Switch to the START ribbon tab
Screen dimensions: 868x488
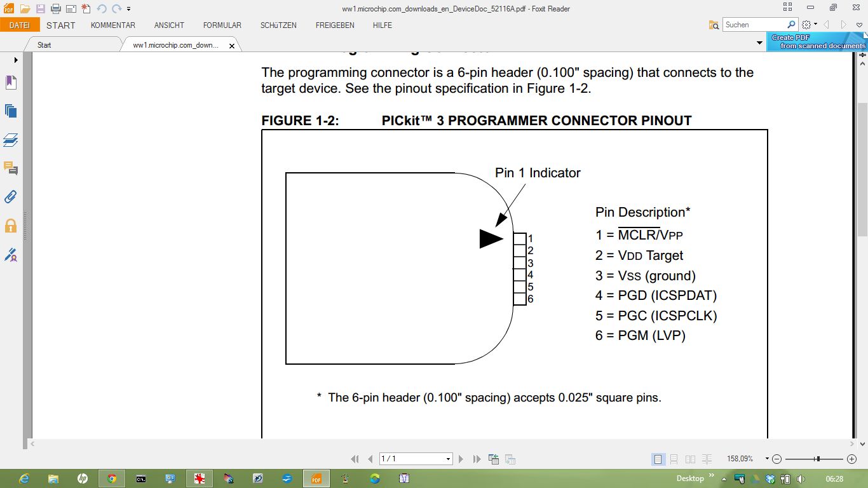pos(61,25)
